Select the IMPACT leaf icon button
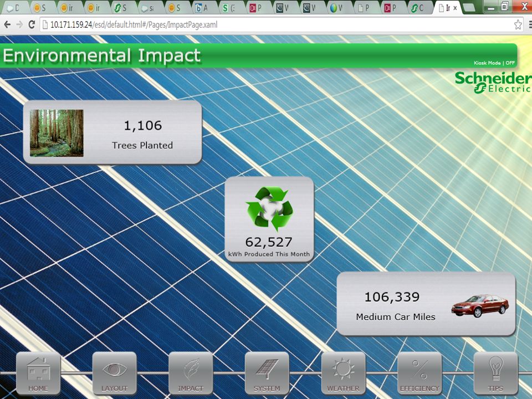 tap(191, 373)
